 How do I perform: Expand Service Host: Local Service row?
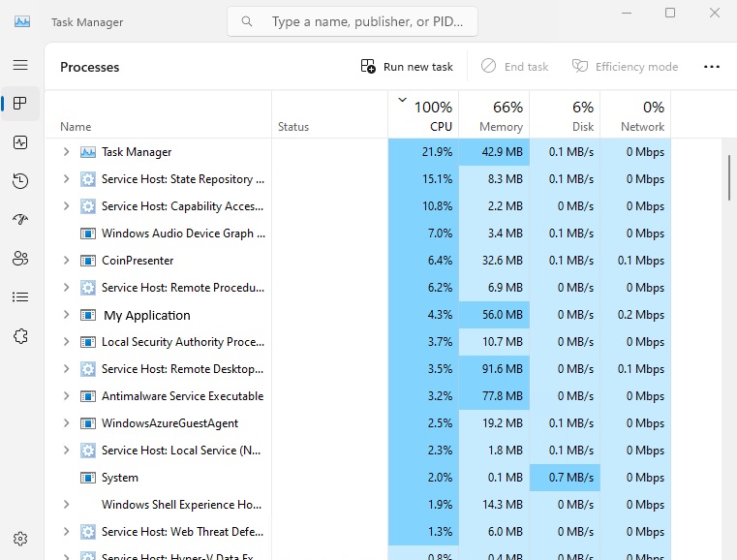[x=66, y=451]
